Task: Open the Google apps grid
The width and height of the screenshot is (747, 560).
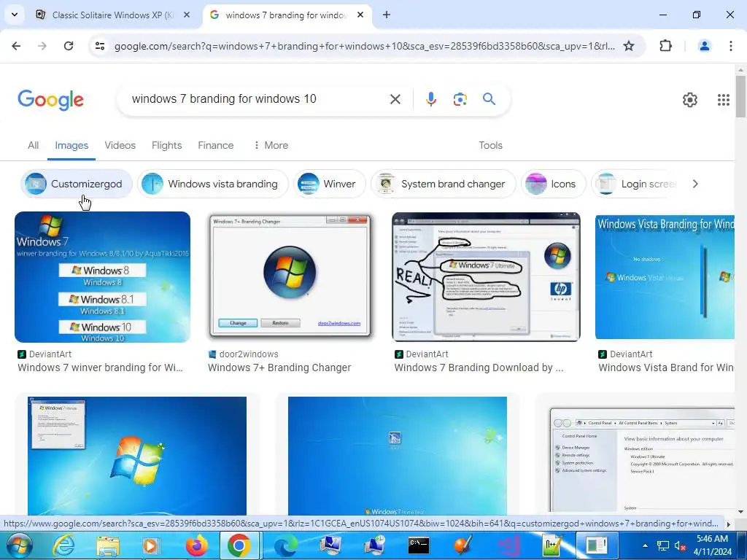Action: [x=723, y=99]
